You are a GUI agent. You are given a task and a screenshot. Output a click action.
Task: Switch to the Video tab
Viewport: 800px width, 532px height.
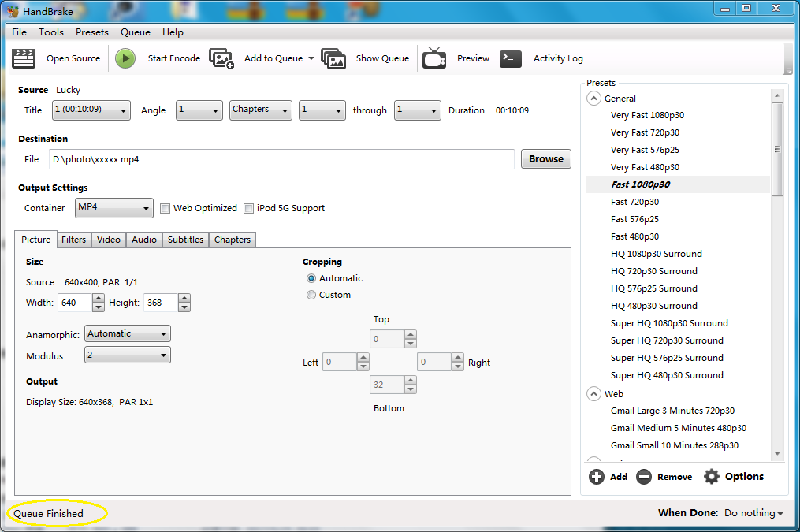pos(109,240)
